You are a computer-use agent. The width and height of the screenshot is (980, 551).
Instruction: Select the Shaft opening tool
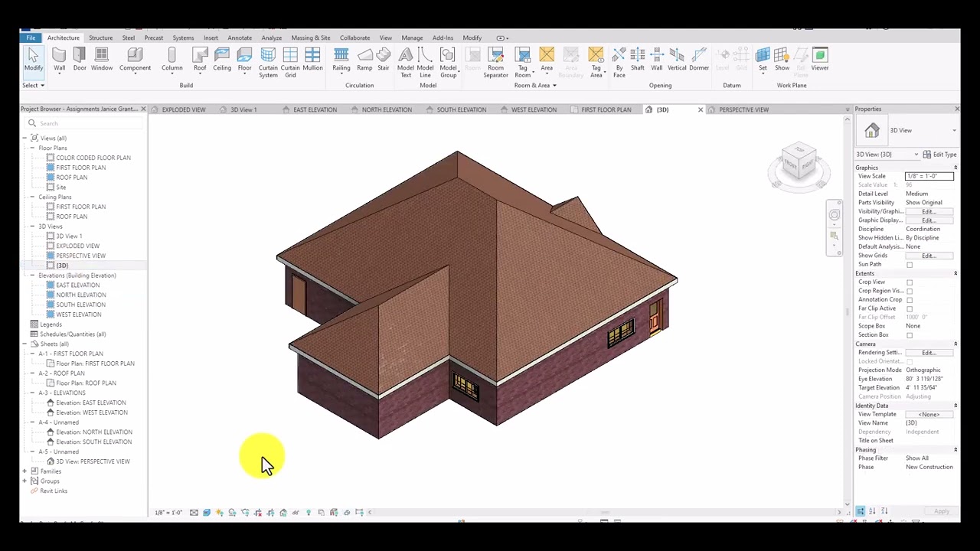click(x=637, y=60)
